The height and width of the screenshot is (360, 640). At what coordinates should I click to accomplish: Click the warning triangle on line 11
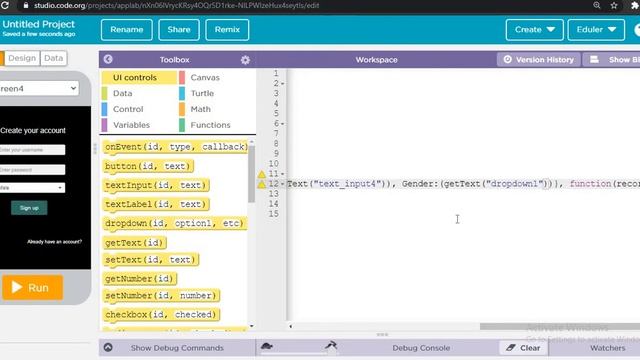(262, 174)
